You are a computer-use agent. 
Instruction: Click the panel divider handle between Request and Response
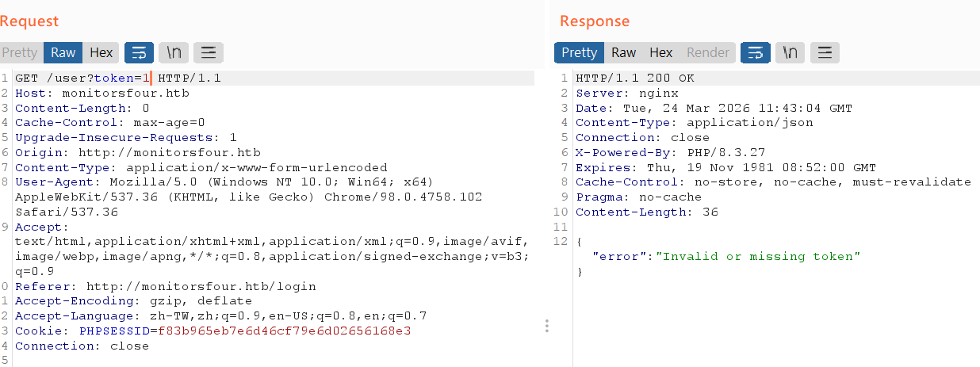coord(546,326)
